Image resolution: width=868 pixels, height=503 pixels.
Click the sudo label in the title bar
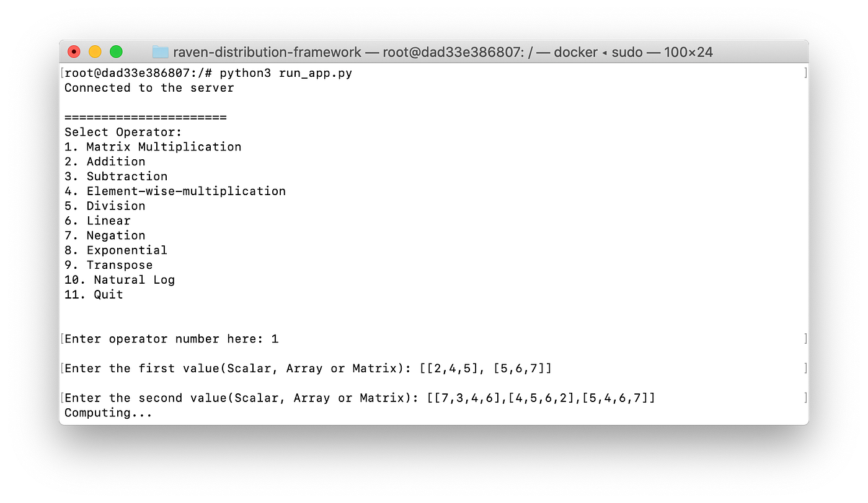[x=627, y=52]
